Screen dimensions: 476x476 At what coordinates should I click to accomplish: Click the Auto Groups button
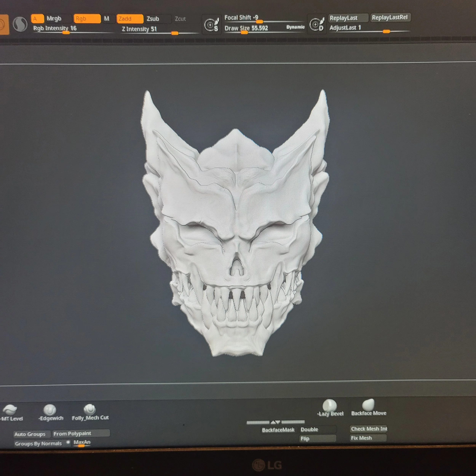point(30,434)
